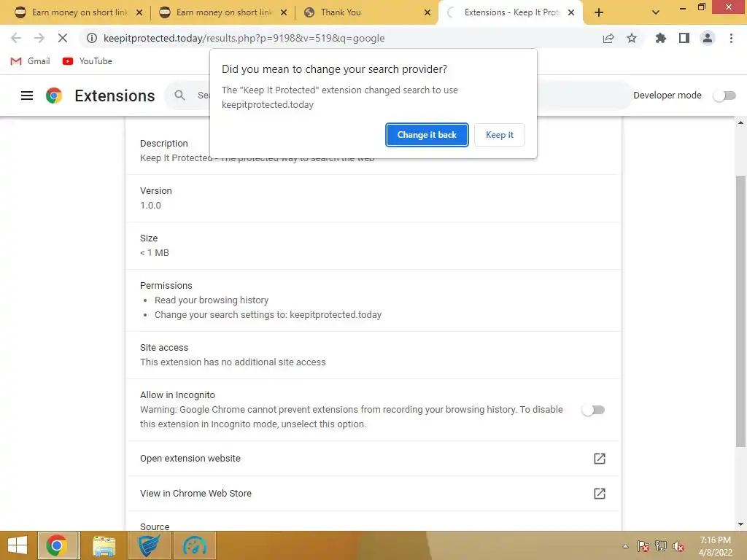Go back to previous page
Screen dimensions: 747x560
tap(16, 38)
